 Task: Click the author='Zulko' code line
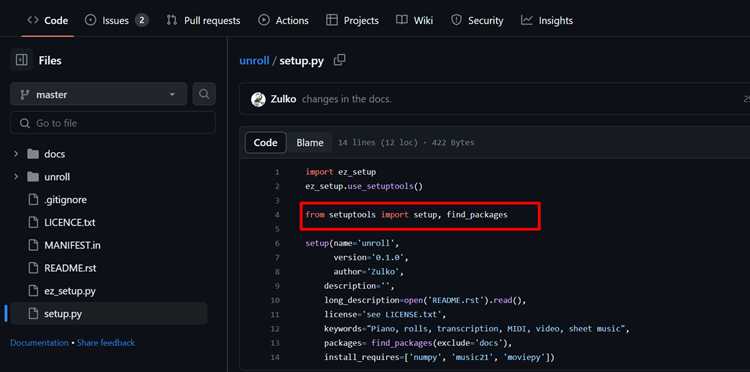369,272
